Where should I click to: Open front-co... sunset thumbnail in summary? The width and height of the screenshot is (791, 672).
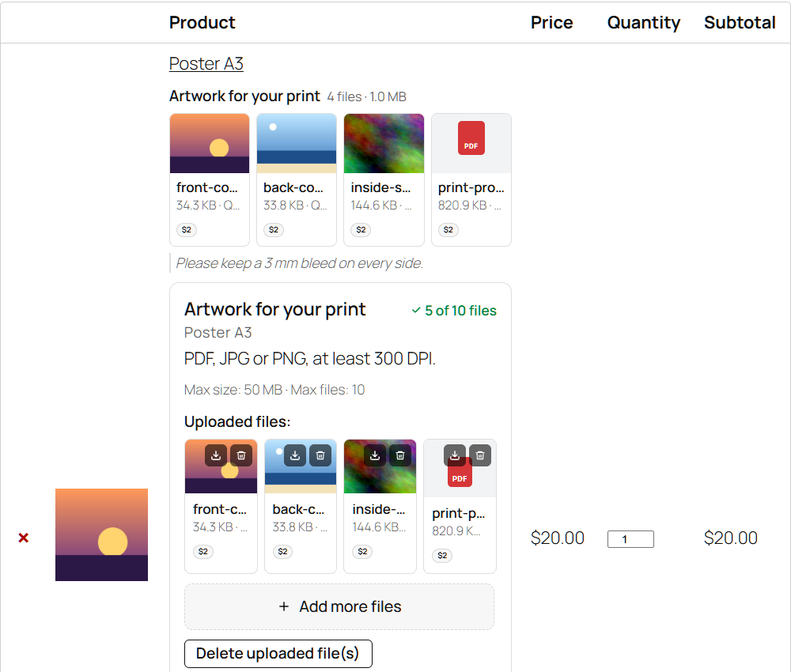[x=210, y=143]
